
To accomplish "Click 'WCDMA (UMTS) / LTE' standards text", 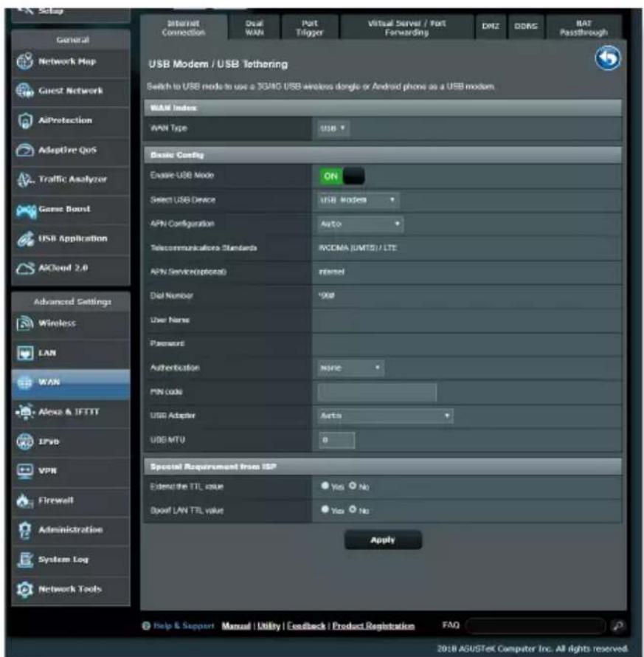I will coord(358,248).
